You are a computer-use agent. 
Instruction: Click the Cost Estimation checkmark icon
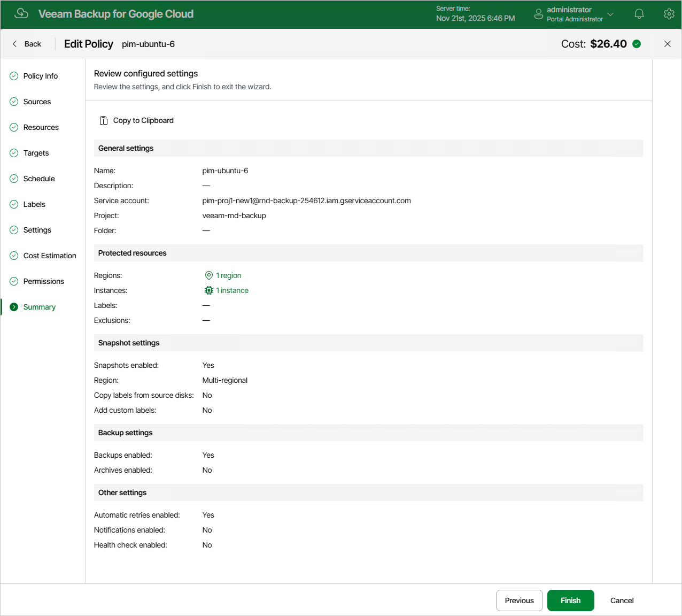pos(14,256)
